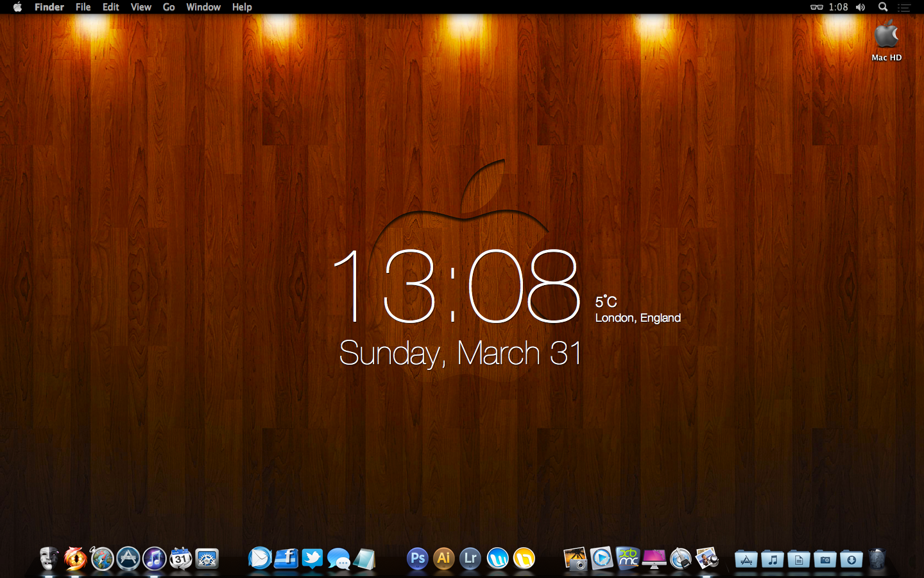Open the Edit menu

coord(111,7)
